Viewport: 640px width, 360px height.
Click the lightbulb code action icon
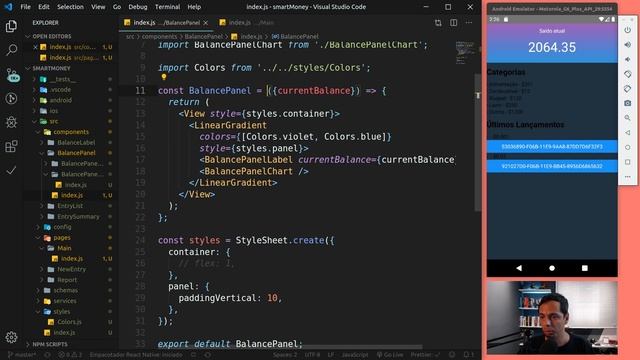164,77
